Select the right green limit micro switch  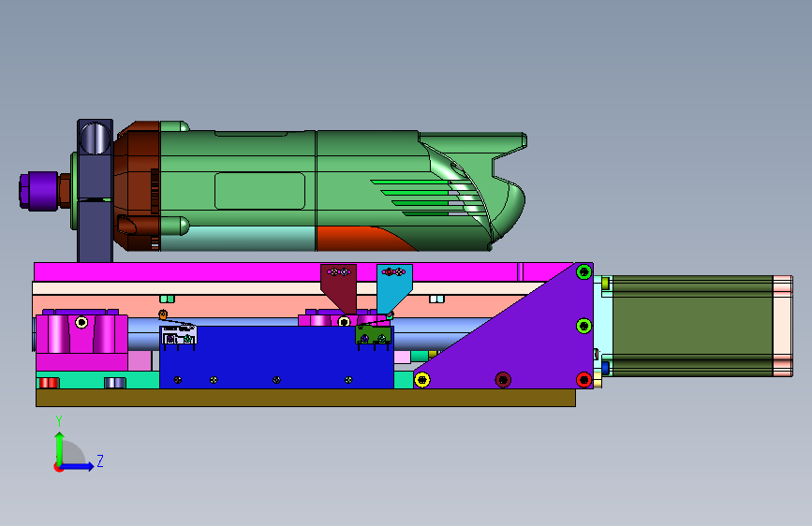(373, 335)
